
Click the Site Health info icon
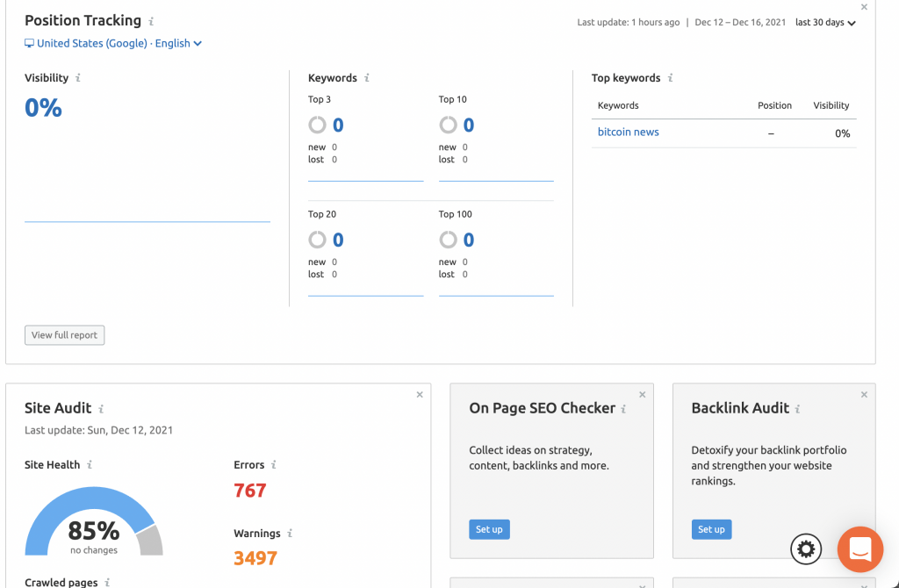pyautogui.click(x=90, y=465)
